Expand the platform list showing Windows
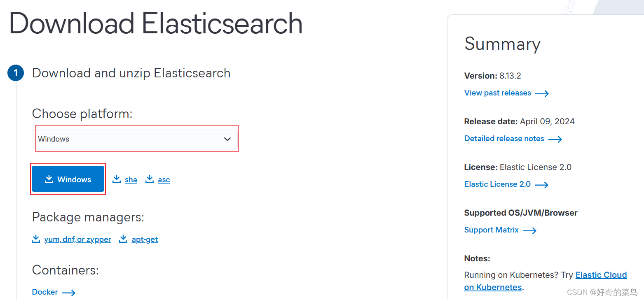Screen dimensions: 644x300 136,139
